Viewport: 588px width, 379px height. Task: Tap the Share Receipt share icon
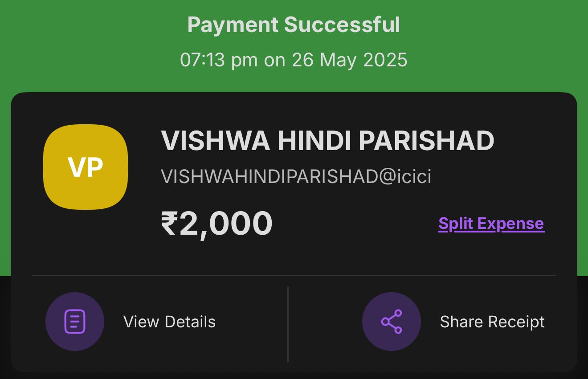click(x=392, y=322)
